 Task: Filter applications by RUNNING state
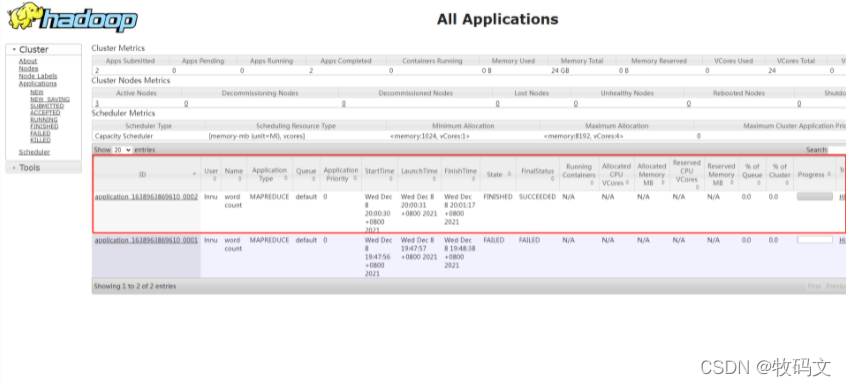pos(44,119)
